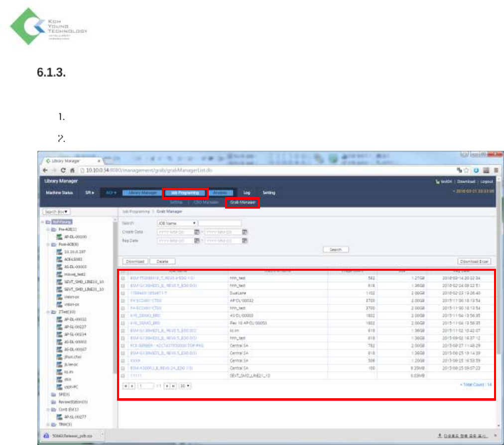504x445 pixels.
Task: Click the Search button
Action: pos(336,250)
